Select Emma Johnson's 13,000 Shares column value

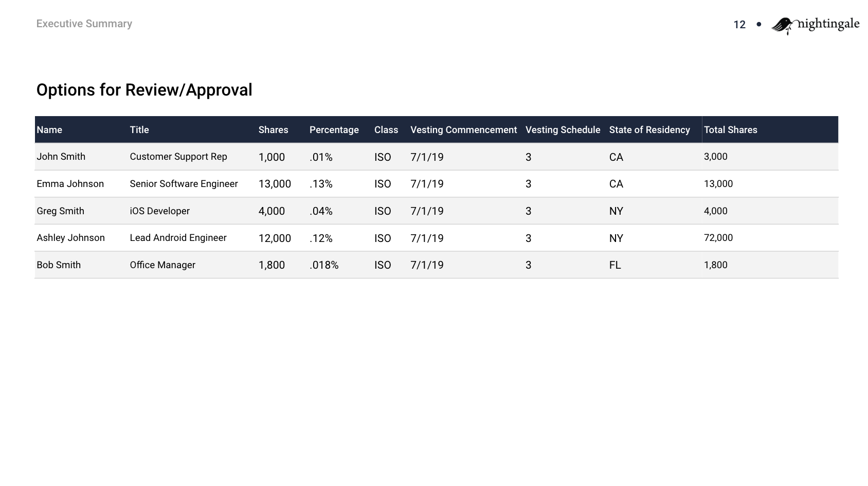point(275,184)
